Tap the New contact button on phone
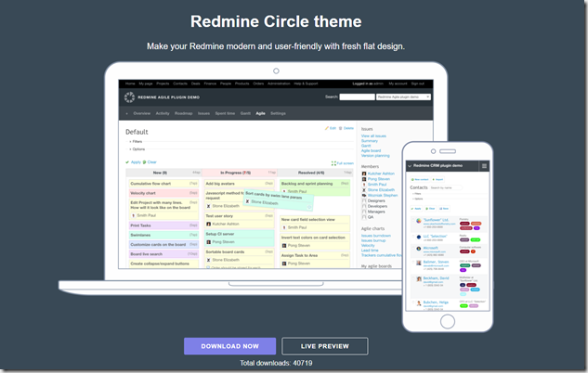 point(420,179)
